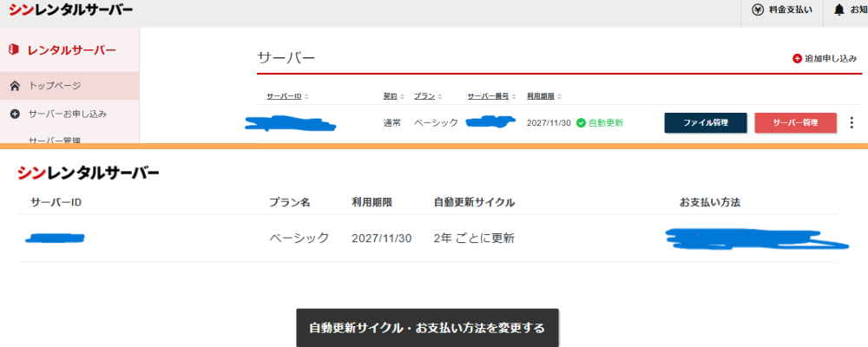Open the notifications bell icon
The width and height of the screenshot is (868, 347).
click(839, 10)
